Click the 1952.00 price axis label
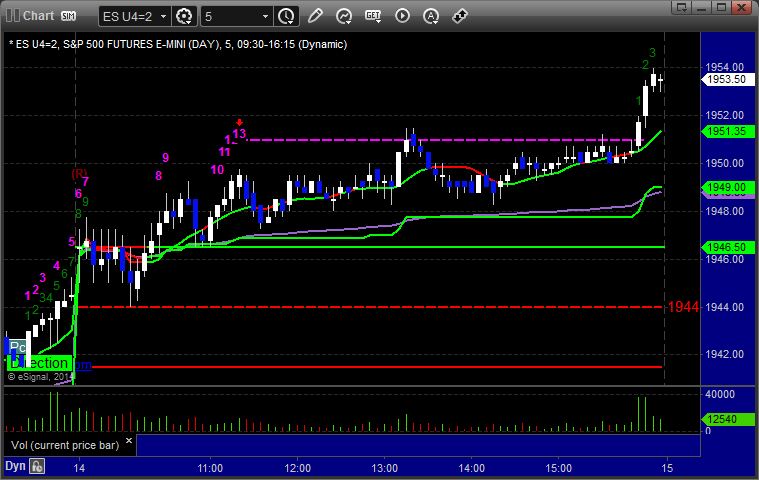Viewport: 759px width, 480px height. [724, 115]
